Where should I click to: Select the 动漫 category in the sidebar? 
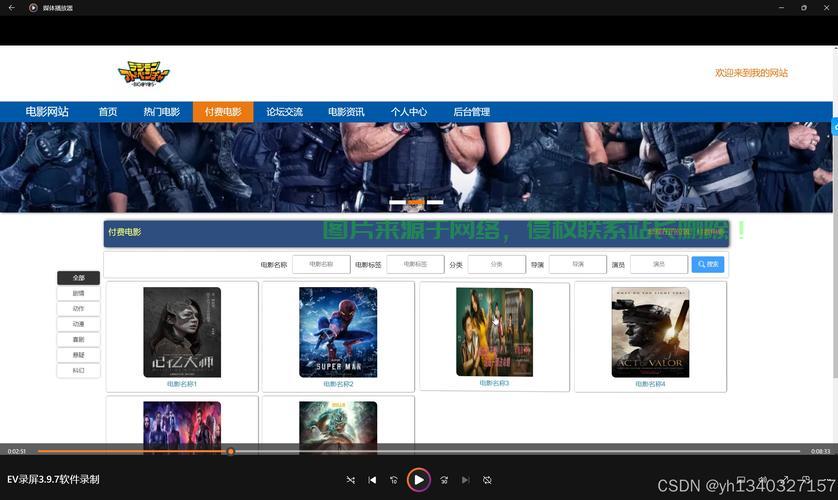79,324
